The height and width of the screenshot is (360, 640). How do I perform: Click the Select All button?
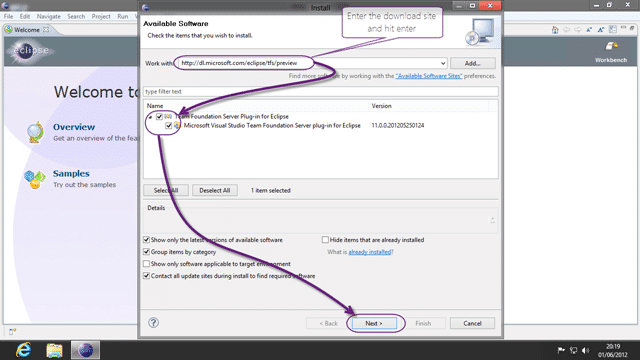point(166,190)
